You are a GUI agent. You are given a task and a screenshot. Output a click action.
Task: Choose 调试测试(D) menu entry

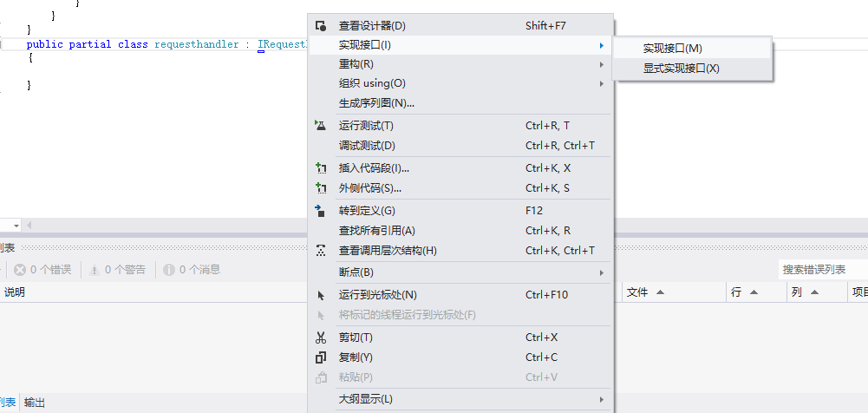(x=460, y=146)
